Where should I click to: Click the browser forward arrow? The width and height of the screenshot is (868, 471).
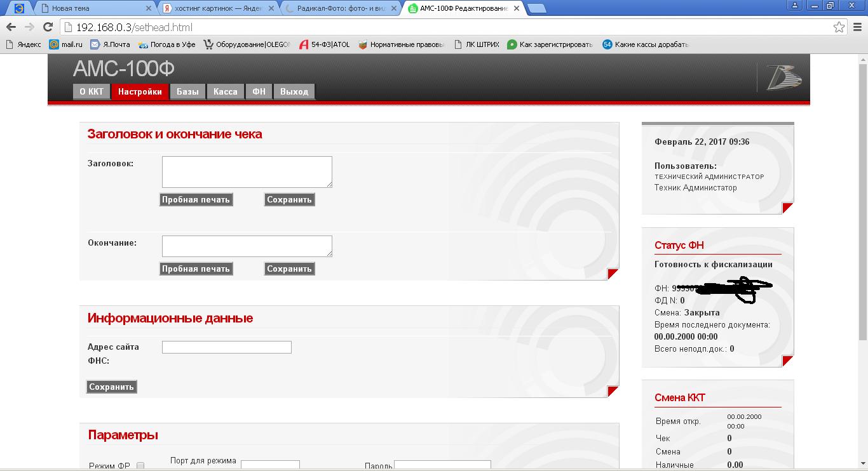(29, 27)
